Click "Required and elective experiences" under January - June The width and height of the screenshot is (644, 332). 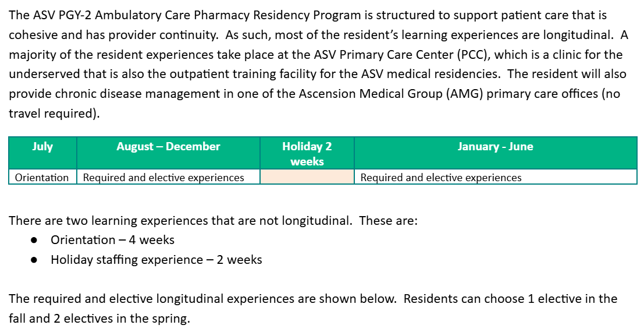click(441, 178)
